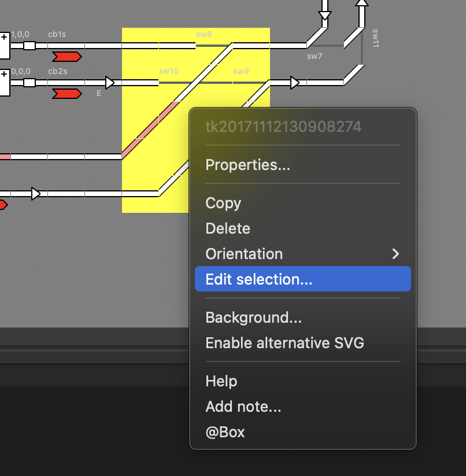Click Add note... menu entry
466x476 pixels.
[x=243, y=407]
